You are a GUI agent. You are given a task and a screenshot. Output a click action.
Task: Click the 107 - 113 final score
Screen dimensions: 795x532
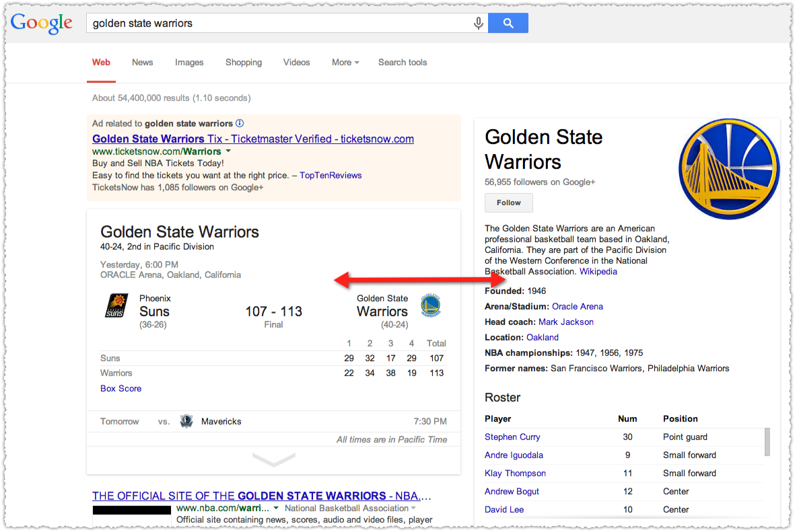[274, 311]
